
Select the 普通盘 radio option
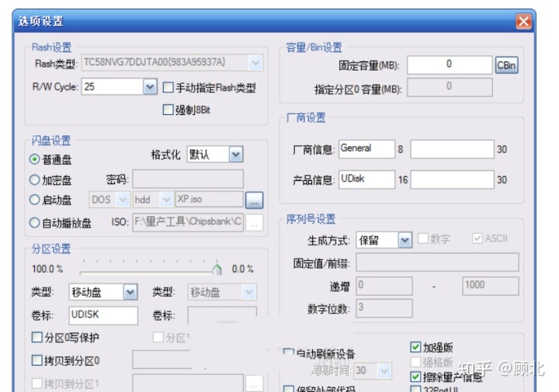pos(35,159)
